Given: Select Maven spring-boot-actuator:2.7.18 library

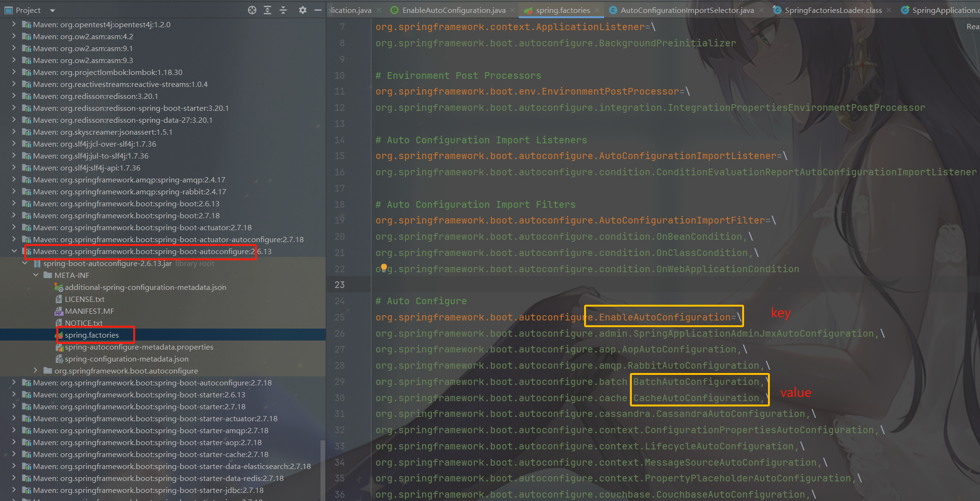Looking at the screenshot, I should pos(142,227).
